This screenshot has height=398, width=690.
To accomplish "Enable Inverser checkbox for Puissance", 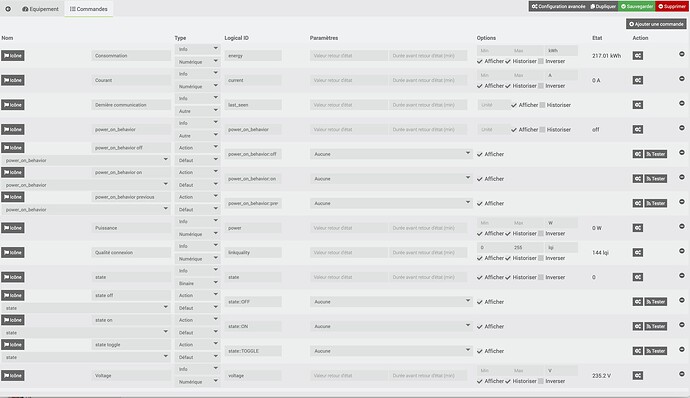I will coord(541,234).
